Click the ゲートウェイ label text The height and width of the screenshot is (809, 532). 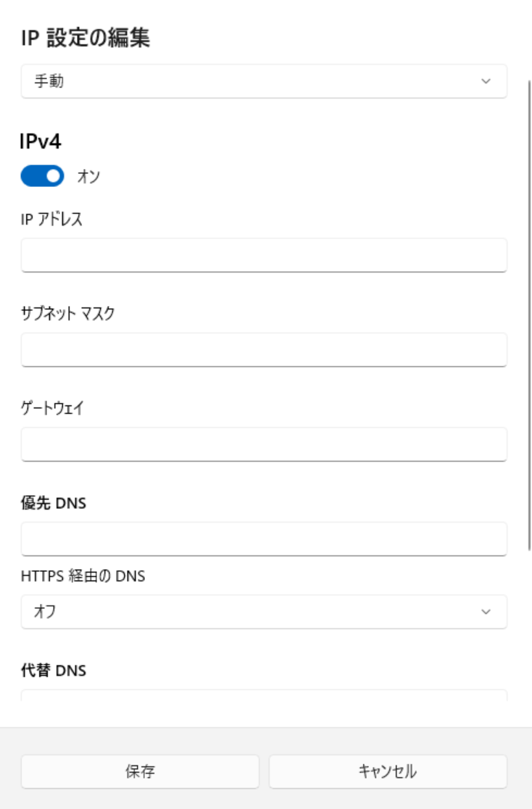tap(52, 407)
